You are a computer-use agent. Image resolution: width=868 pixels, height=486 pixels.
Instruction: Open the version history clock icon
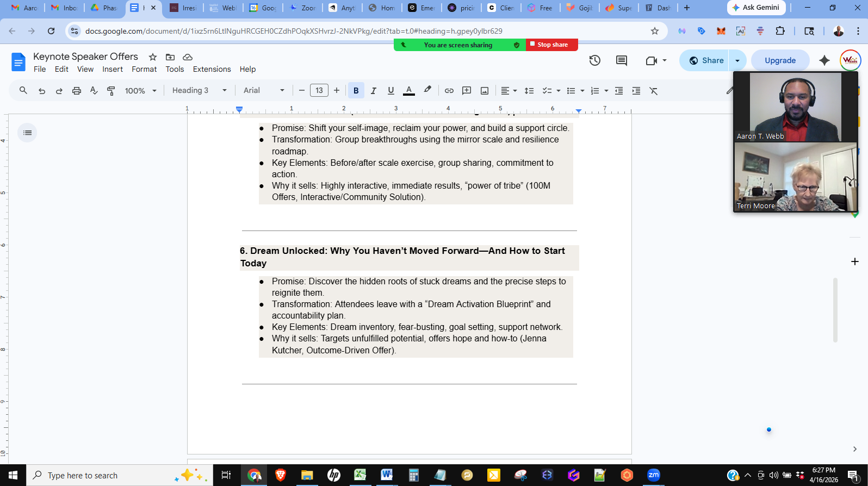click(594, 60)
